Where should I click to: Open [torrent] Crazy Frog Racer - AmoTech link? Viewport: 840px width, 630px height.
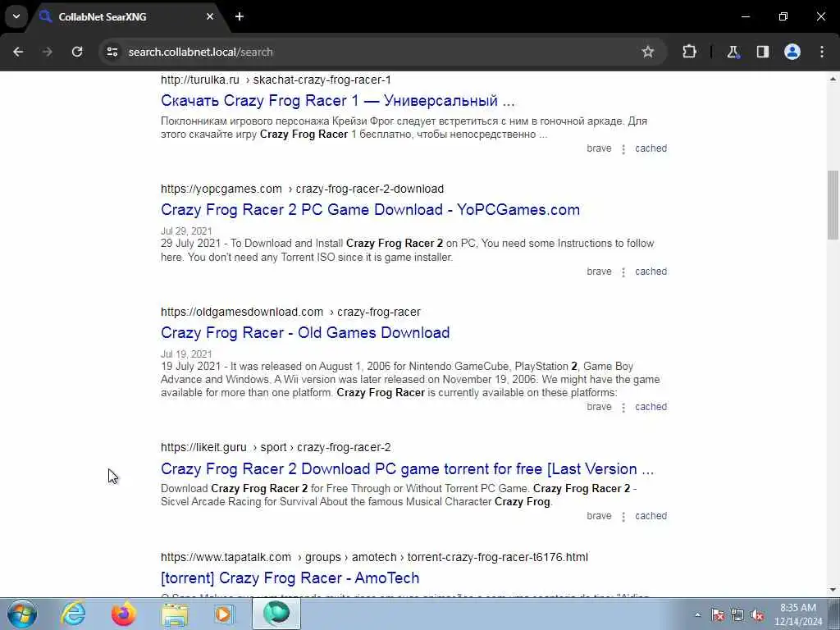(x=290, y=578)
